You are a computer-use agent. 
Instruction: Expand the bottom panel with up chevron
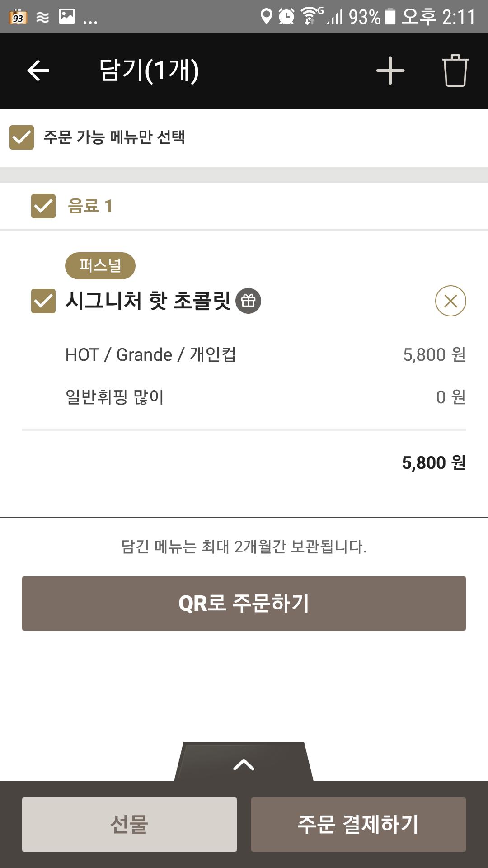tap(244, 764)
